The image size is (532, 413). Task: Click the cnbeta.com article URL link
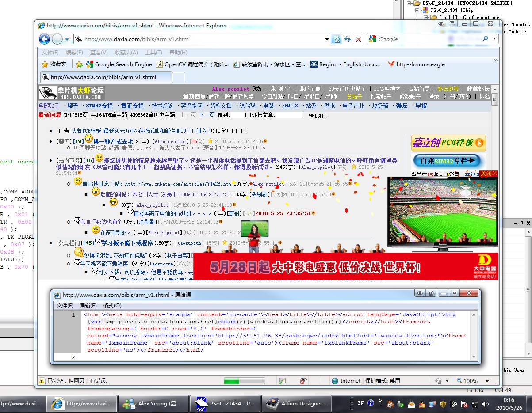[x=178, y=184]
